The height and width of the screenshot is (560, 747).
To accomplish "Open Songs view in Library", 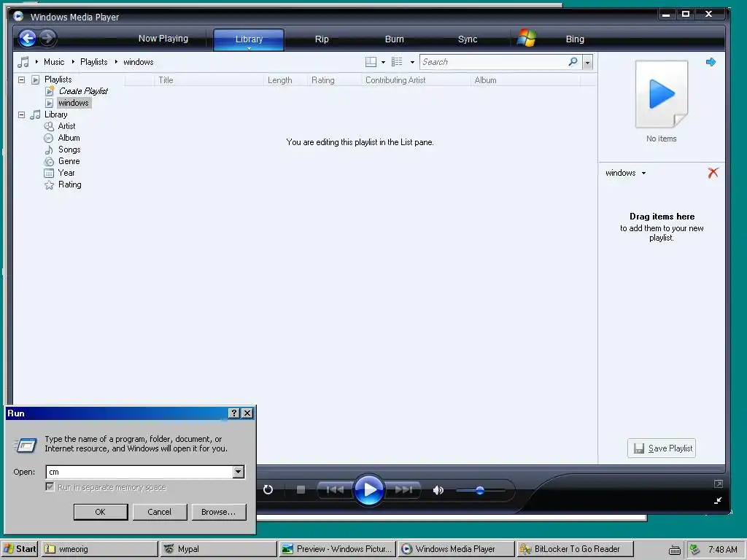I will pos(69,149).
